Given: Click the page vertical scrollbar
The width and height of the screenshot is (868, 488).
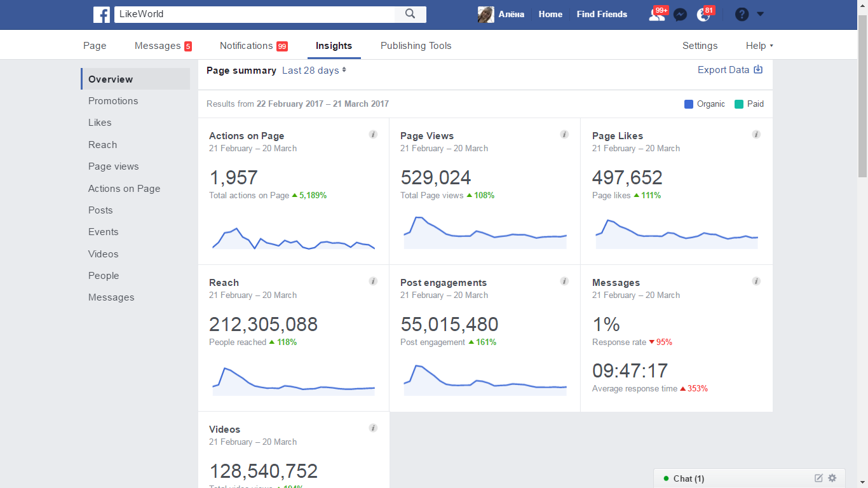Looking at the screenshot, I should (x=862, y=95).
